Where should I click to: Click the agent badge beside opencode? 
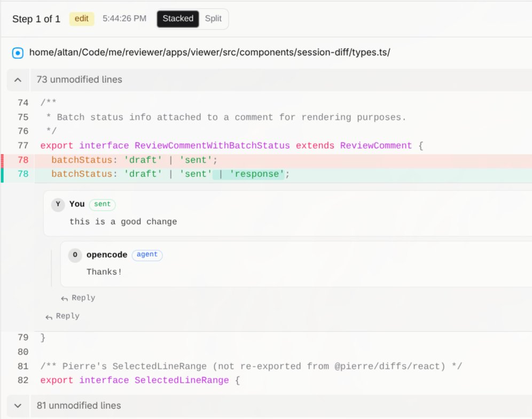(147, 254)
